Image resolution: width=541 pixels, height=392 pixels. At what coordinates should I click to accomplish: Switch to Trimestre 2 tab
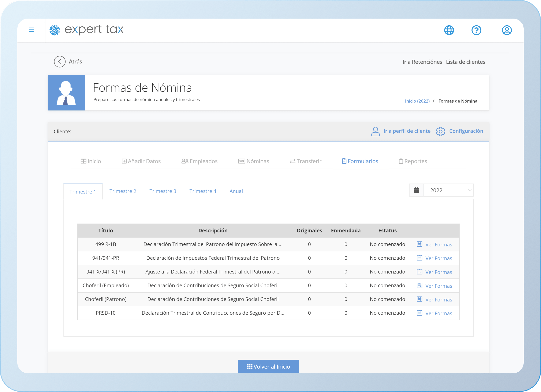[x=123, y=191]
